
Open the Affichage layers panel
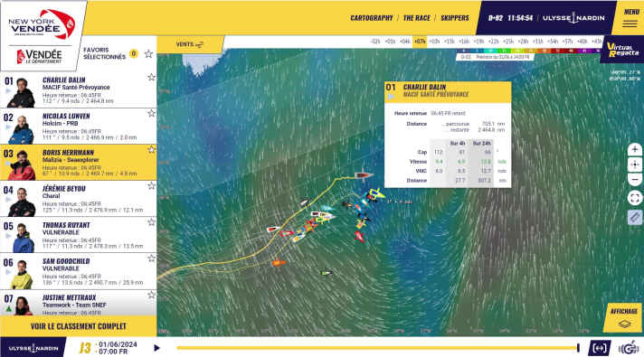click(623, 317)
